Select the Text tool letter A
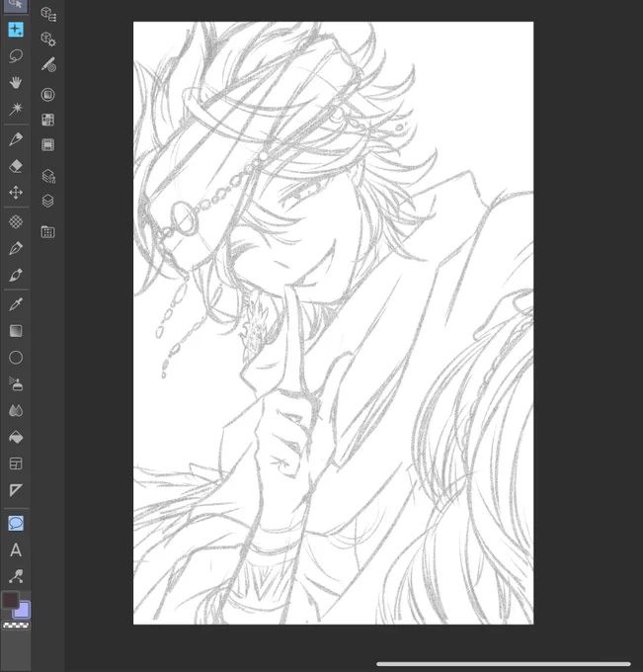The width and height of the screenshot is (643, 672). (16, 549)
